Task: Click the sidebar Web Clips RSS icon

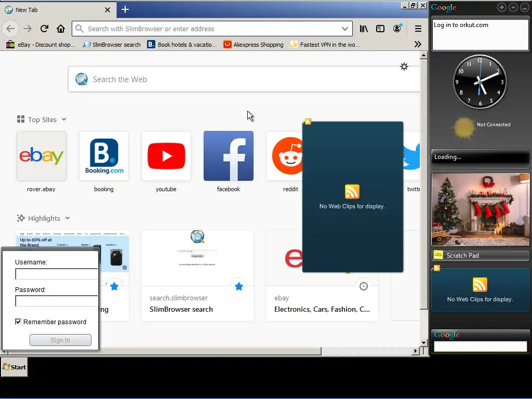Action: (480, 285)
